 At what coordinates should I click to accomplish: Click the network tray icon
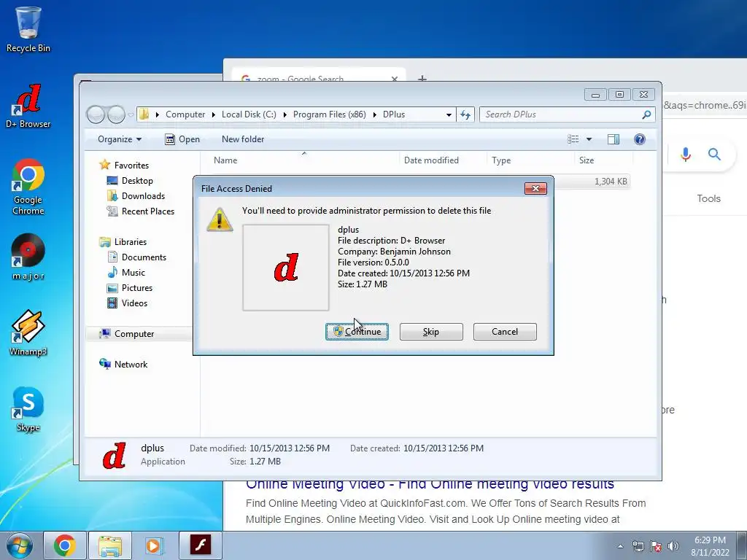click(x=638, y=546)
